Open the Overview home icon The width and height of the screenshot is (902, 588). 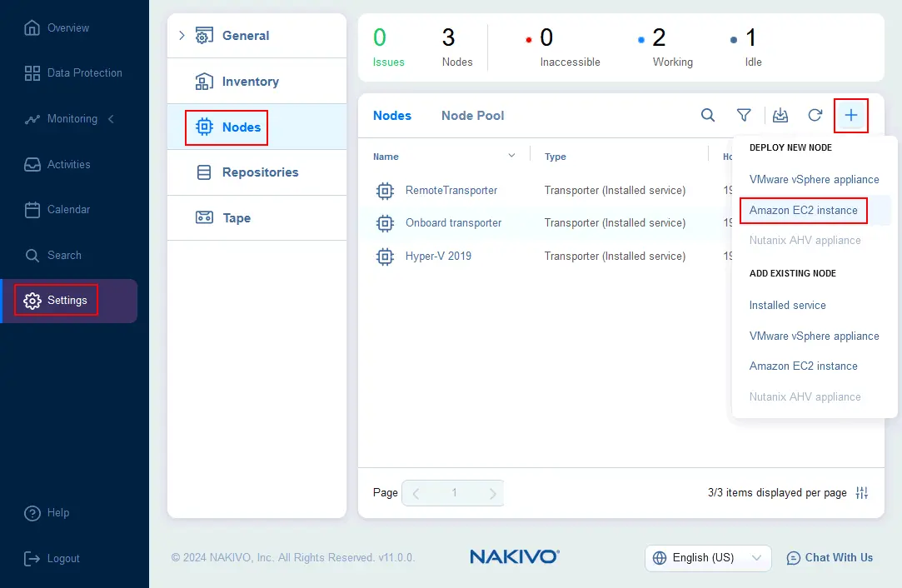point(32,27)
